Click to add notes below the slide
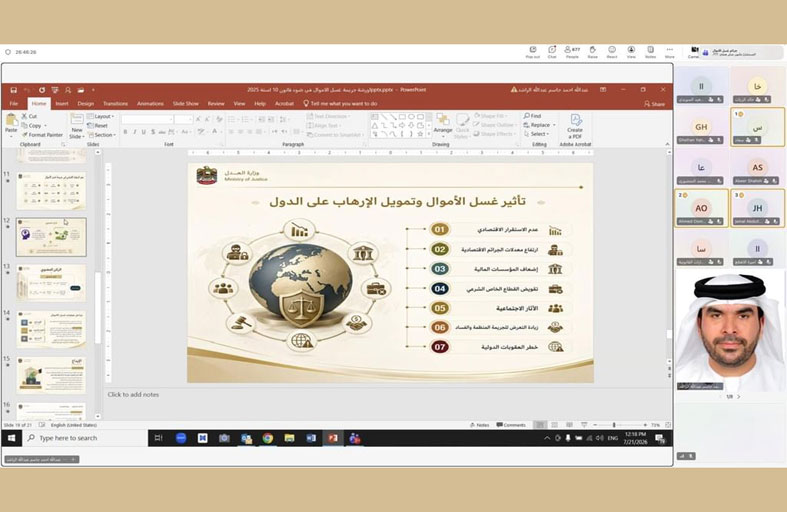This screenshot has width=787, height=512. click(x=133, y=395)
